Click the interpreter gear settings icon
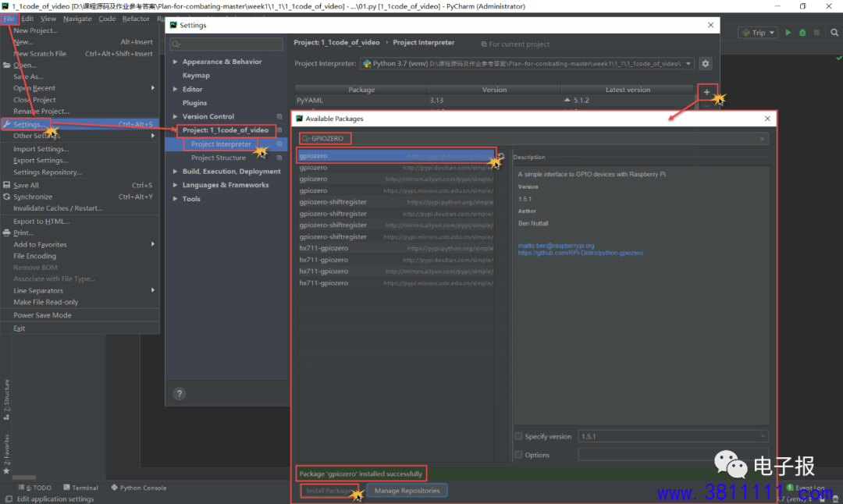 tap(706, 63)
